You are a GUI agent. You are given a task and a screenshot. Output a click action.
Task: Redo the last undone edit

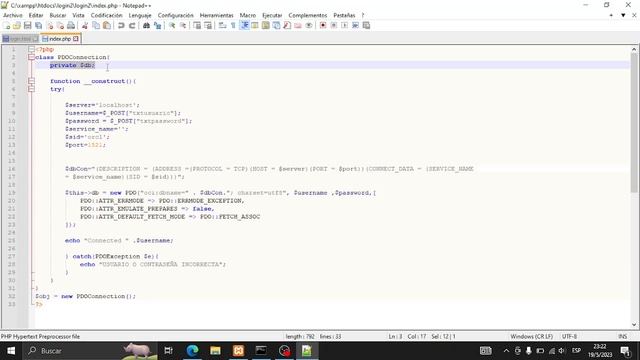click(x=132, y=26)
